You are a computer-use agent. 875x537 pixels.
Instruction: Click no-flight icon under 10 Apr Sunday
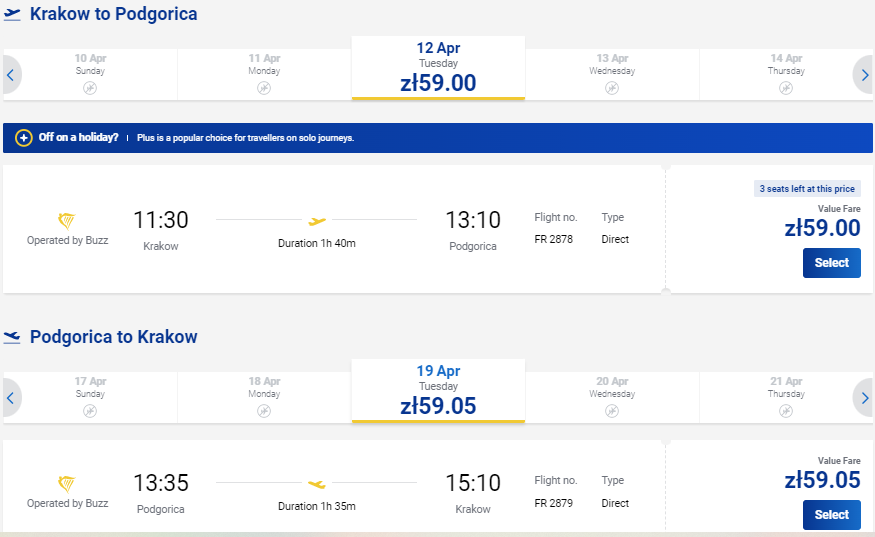(90, 88)
